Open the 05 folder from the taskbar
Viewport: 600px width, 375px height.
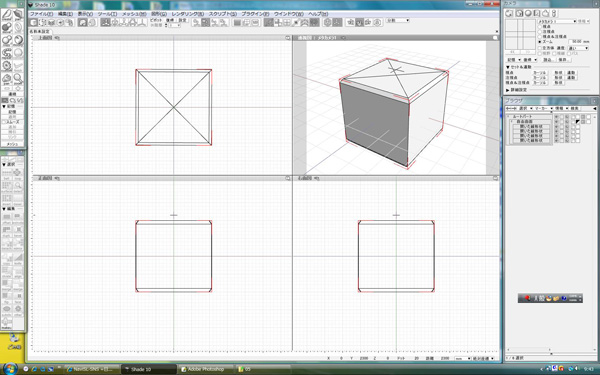[263, 369]
